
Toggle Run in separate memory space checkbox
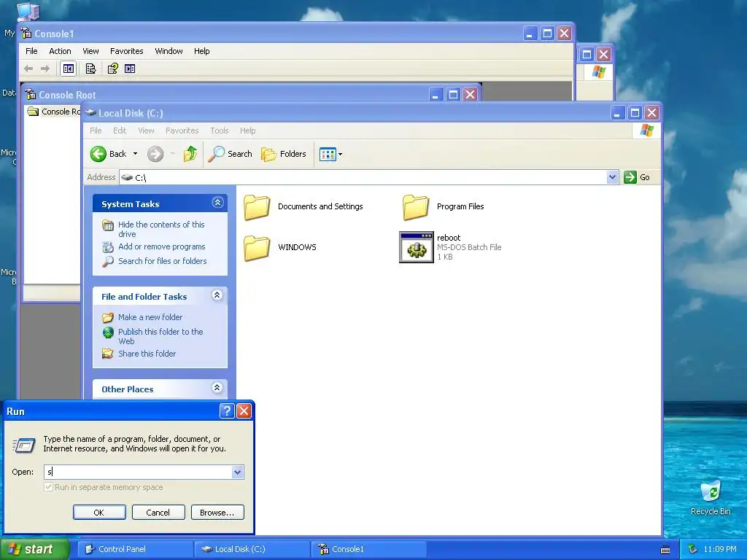(x=48, y=486)
